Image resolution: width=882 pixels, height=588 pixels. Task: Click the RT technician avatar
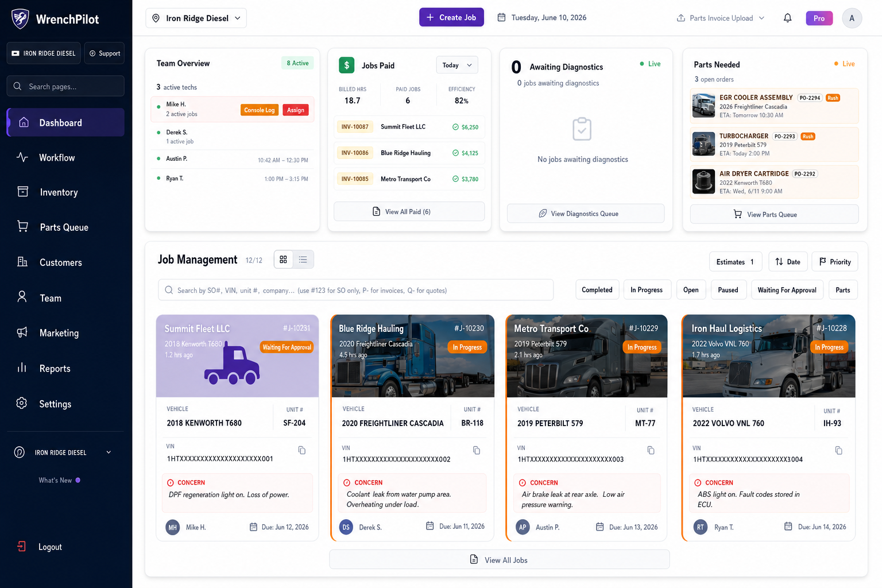(700, 527)
